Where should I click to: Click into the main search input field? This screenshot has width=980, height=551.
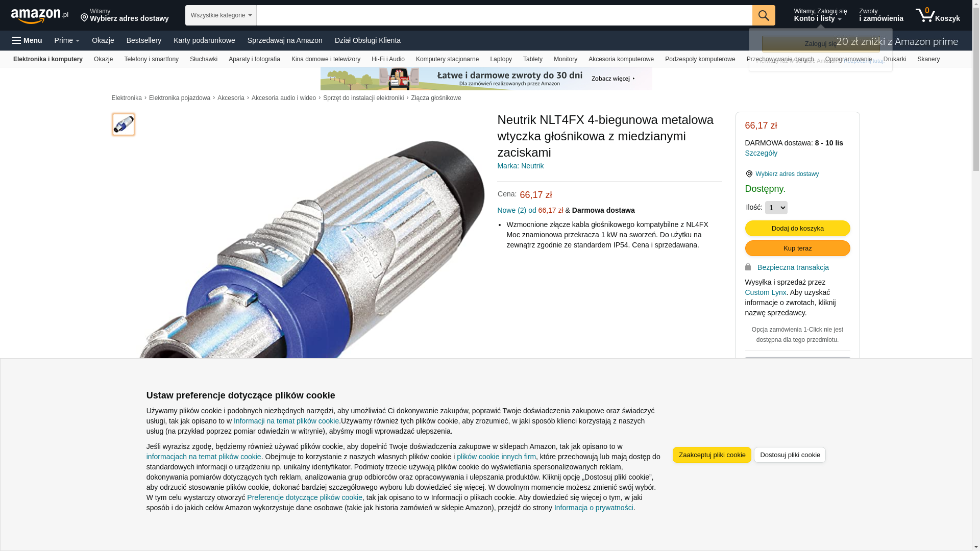click(504, 15)
